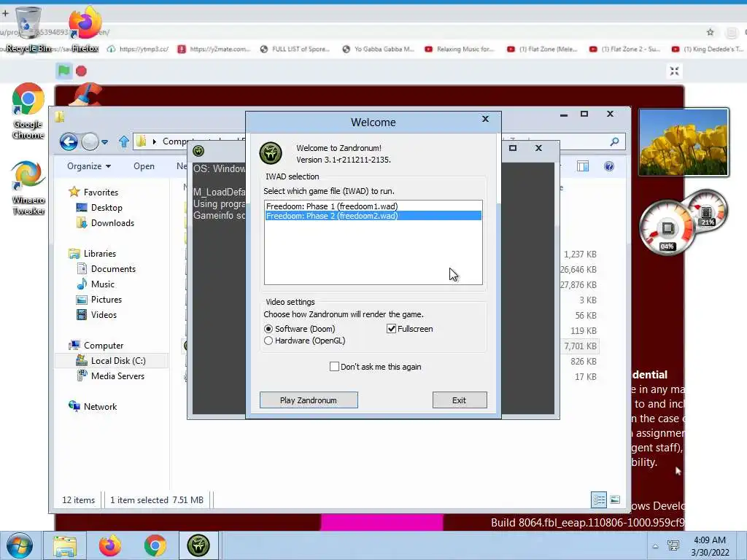Maximize the Zandronum console window

513,148
